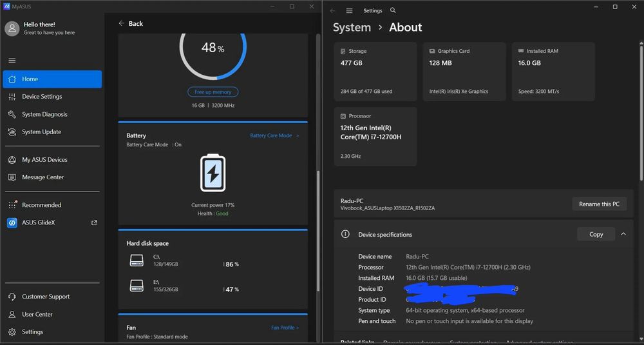Open MyASUS Settings gear
The height and width of the screenshot is (345, 644).
[x=12, y=332]
